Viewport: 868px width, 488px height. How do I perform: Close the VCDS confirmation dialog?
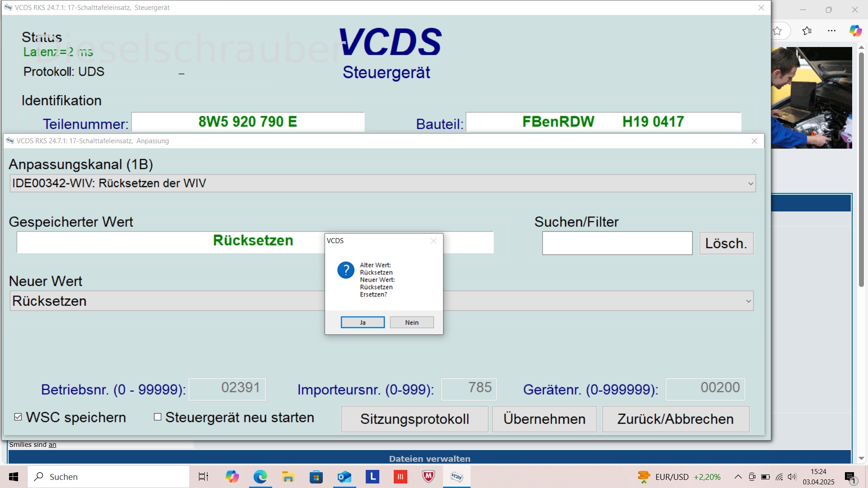(x=434, y=241)
